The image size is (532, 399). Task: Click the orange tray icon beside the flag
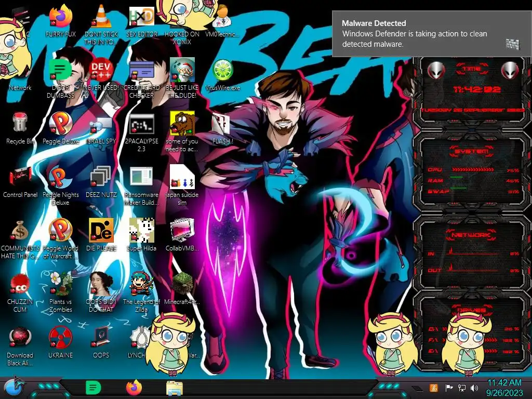[433, 388]
